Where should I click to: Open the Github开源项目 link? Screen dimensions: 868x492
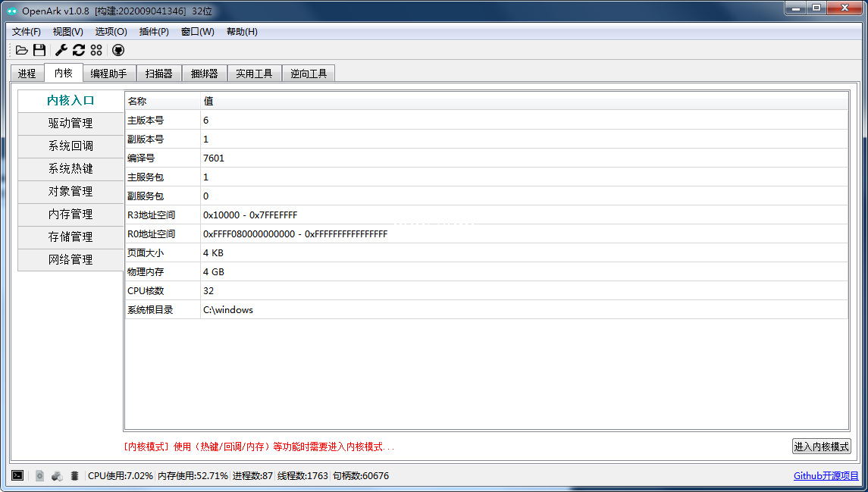826,476
